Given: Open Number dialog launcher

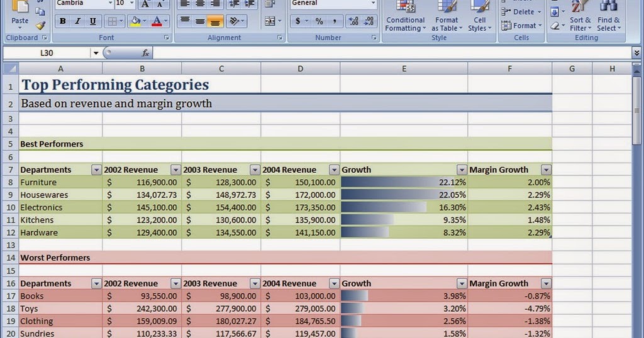Looking at the screenshot, I should click(374, 38).
